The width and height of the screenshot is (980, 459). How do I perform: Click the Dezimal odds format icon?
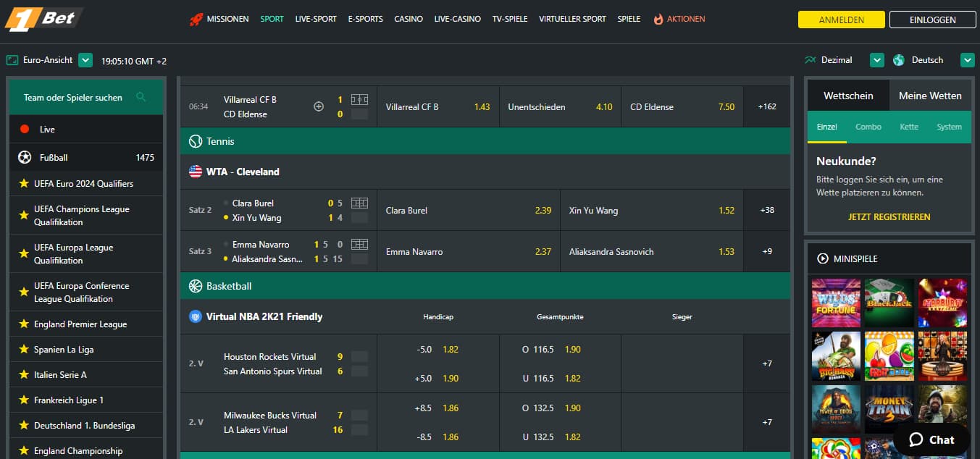pos(810,60)
